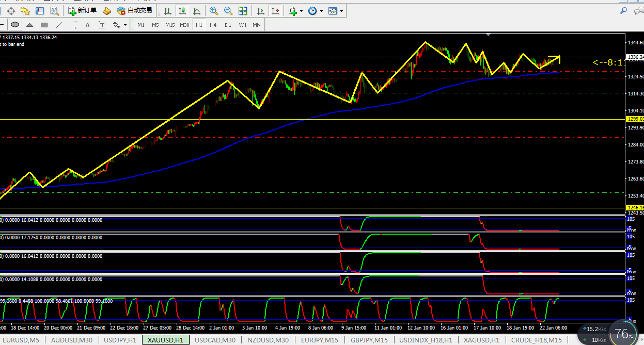The height and width of the screenshot is (345, 644).
Task: Open the Strategy Tester icon
Action: tap(54, 11)
